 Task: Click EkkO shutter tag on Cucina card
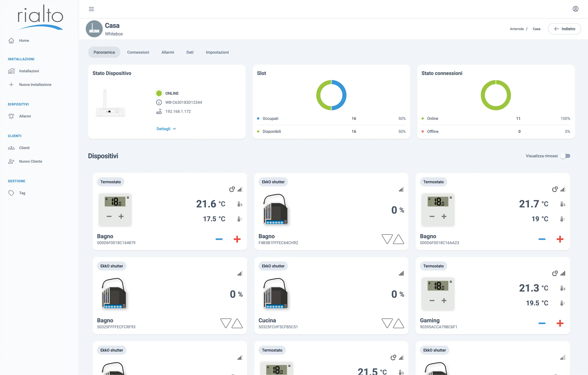coord(273,266)
